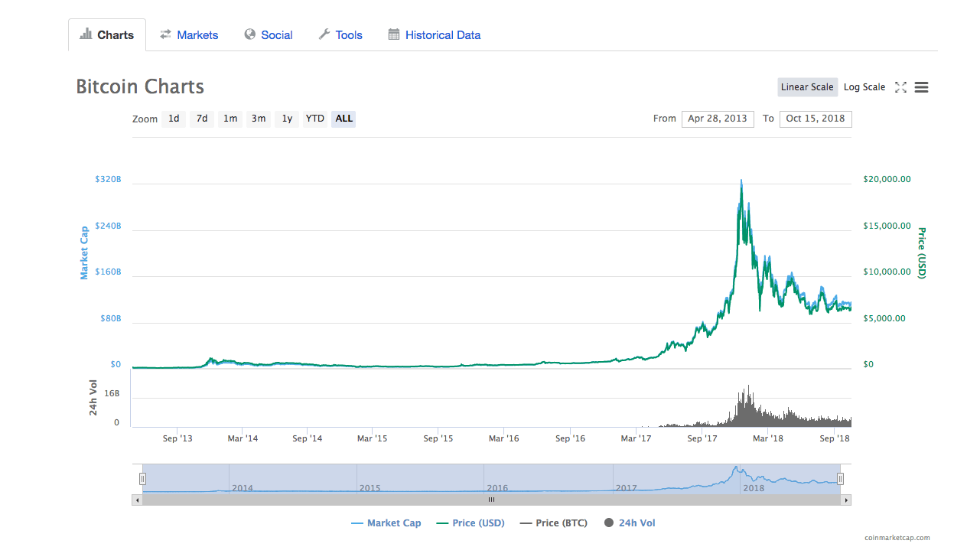The width and height of the screenshot is (980, 547).
Task: Toggle Price (BTC) series in legend
Action: click(x=554, y=523)
